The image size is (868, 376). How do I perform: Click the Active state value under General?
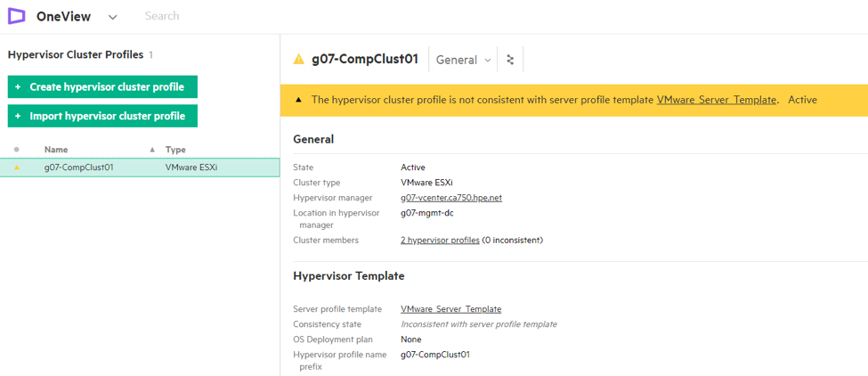click(413, 168)
